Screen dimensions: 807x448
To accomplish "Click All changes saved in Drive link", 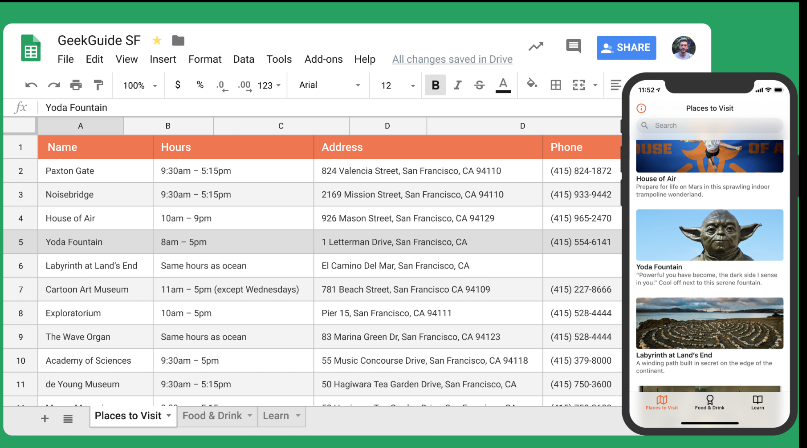I will tap(452, 59).
